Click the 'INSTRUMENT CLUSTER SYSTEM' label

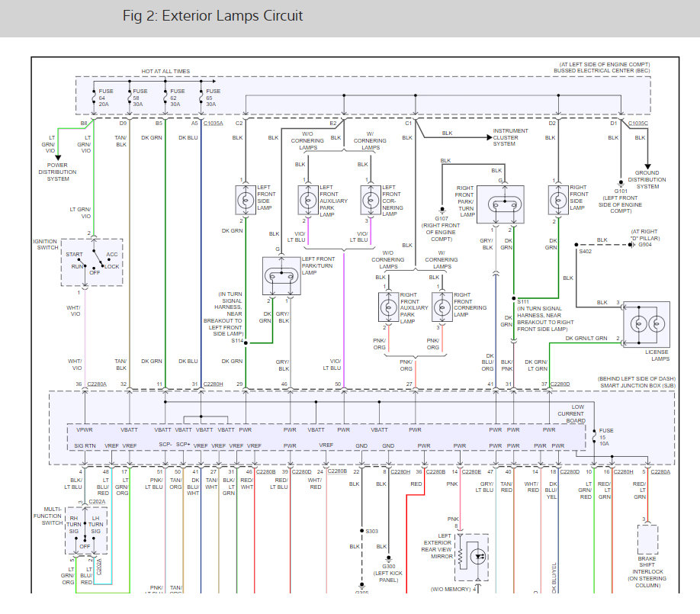510,137
